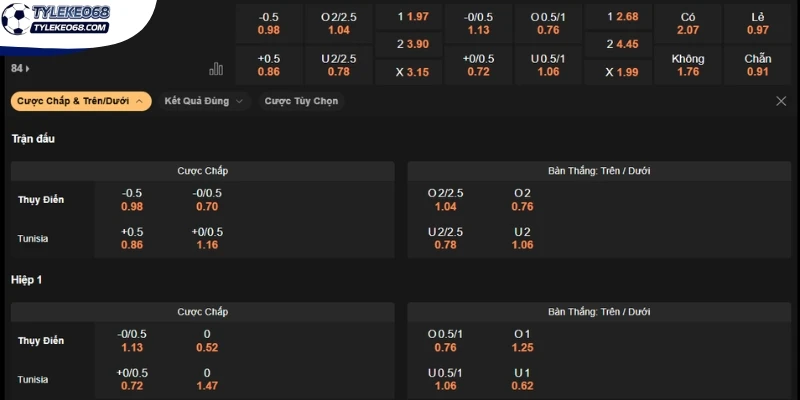Select first-half Thụy Điển 0 handicap 0.52
Image resolution: width=800 pixels, height=400 pixels.
pyautogui.click(x=207, y=341)
